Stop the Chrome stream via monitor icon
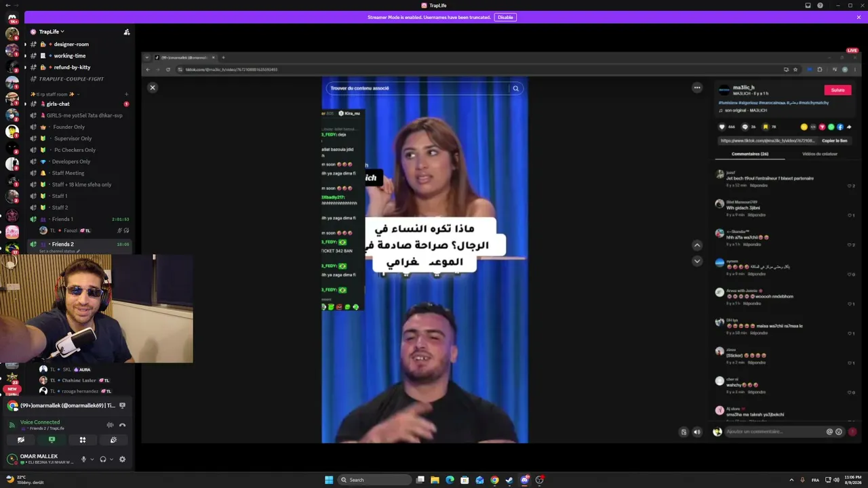Image resolution: width=868 pixels, height=488 pixels. point(122,405)
